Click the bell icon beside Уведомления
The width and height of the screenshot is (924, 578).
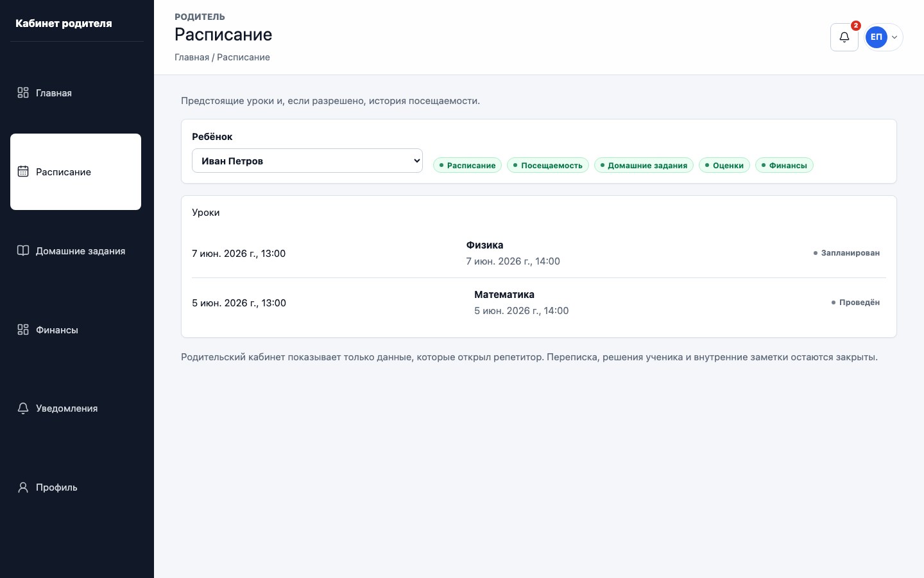click(23, 408)
